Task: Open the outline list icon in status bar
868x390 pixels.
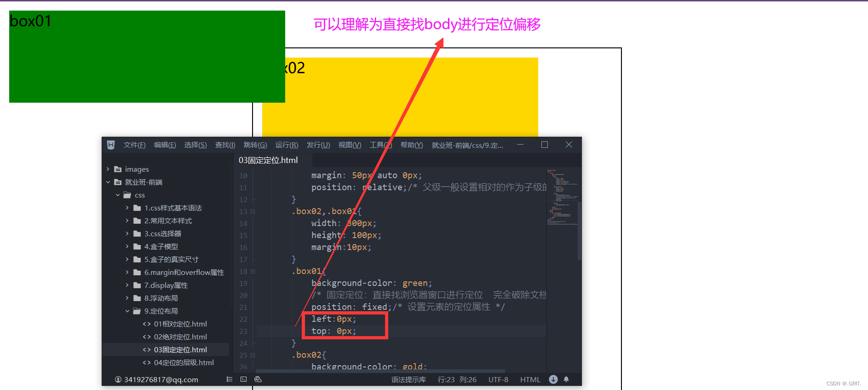Action: (230, 379)
